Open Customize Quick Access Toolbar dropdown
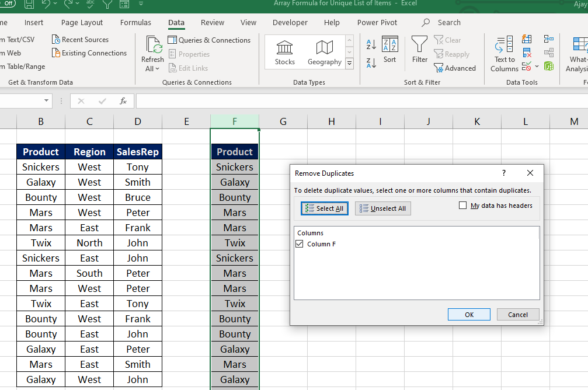The image size is (588, 390). pyautogui.click(x=141, y=4)
